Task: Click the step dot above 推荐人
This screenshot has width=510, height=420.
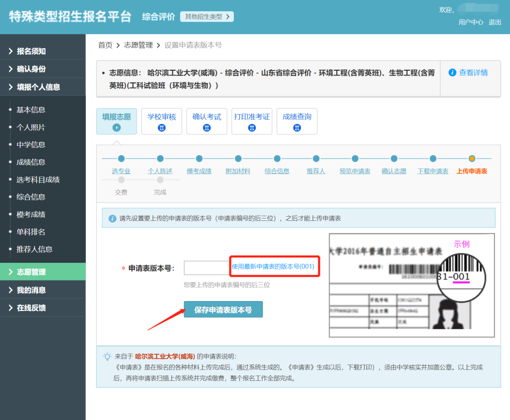Action: pos(316,159)
